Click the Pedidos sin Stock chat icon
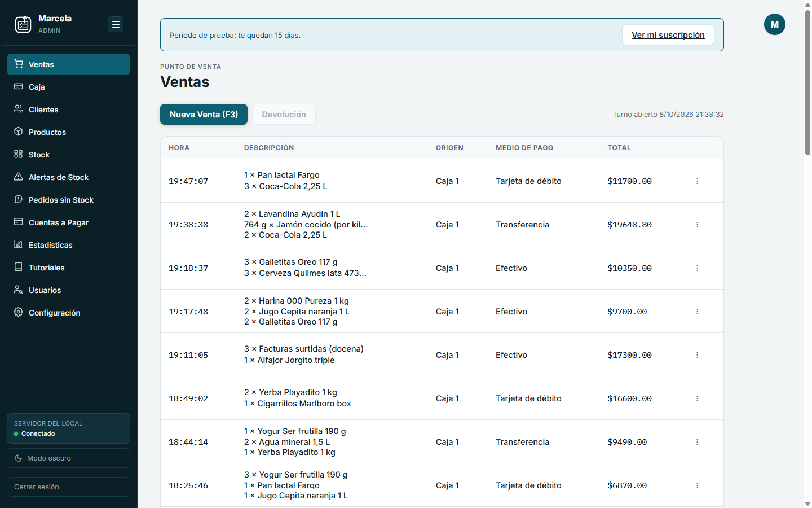 [19, 199]
